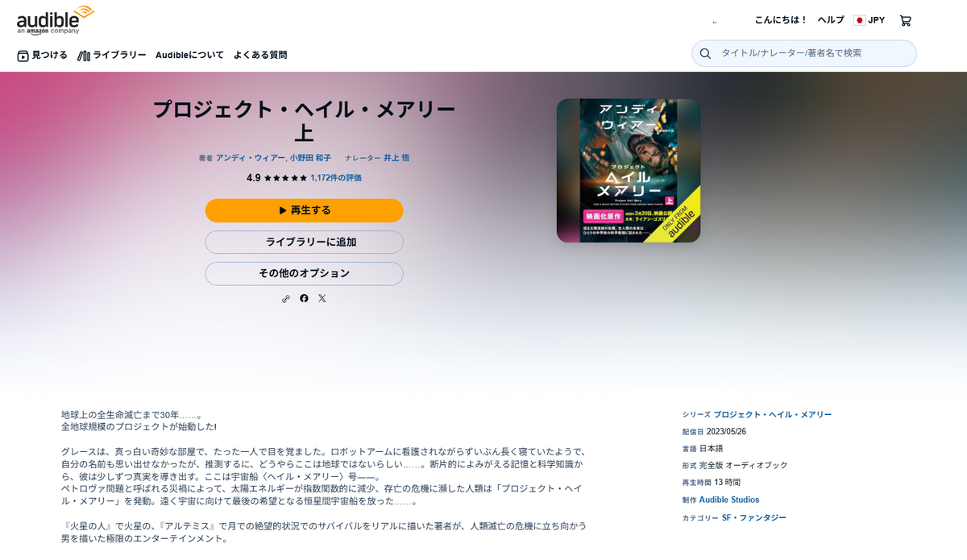967x560 pixels.
Task: Click description line 全地球規模のプロジェクトが始動した!
Action: [x=139, y=427]
